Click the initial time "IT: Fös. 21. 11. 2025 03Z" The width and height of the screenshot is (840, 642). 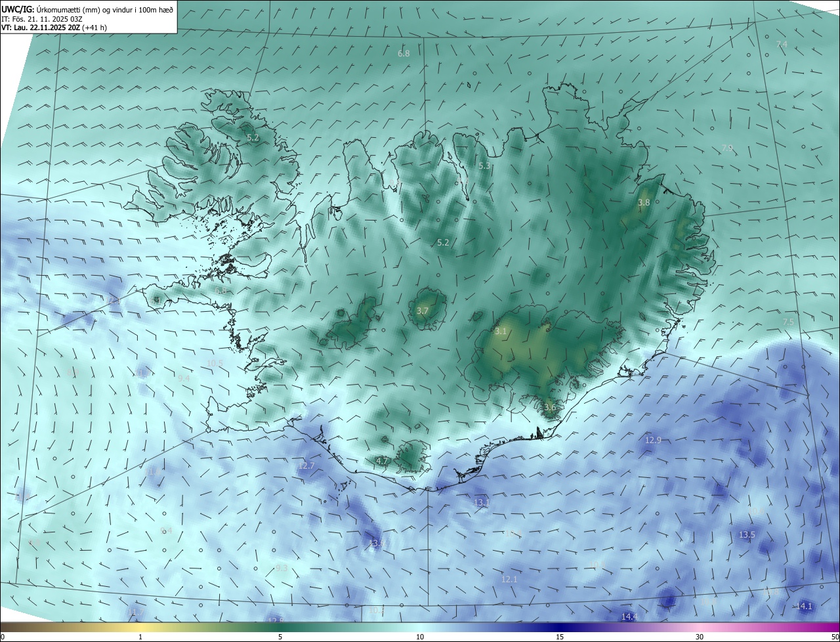point(41,18)
